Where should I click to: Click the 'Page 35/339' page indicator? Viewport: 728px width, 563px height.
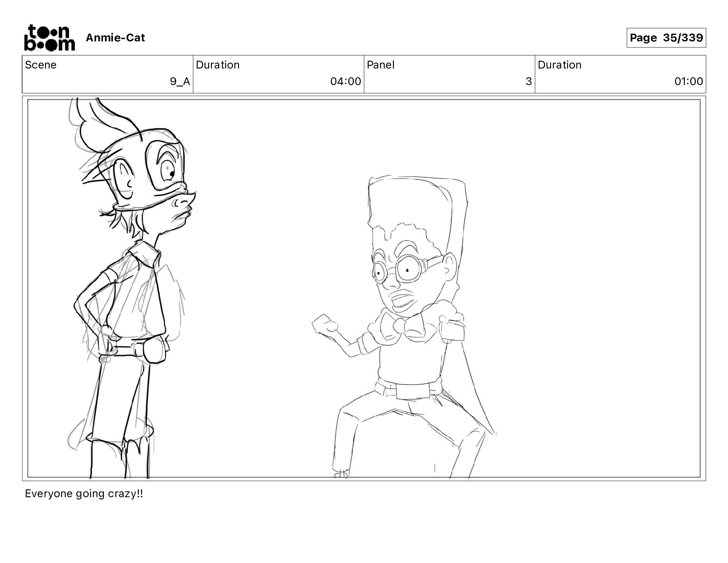pos(666,38)
